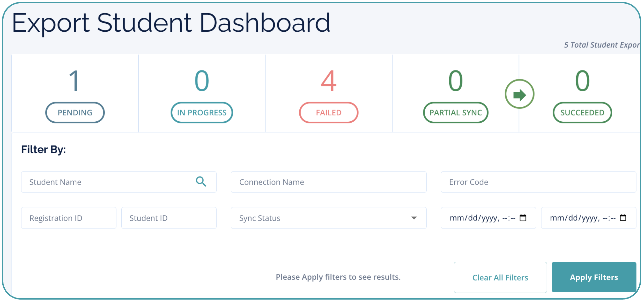Click the magnifying glass search icon
This screenshot has height=307, width=644.
pyautogui.click(x=201, y=182)
